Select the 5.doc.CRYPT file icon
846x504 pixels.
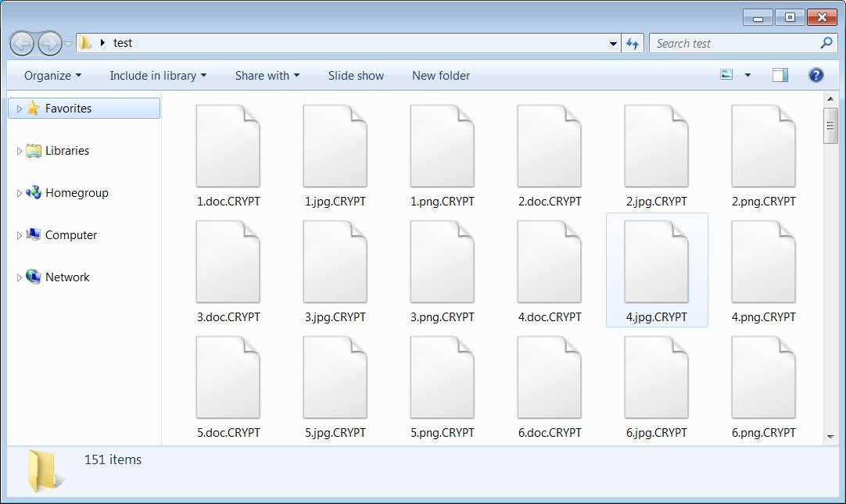coord(228,378)
